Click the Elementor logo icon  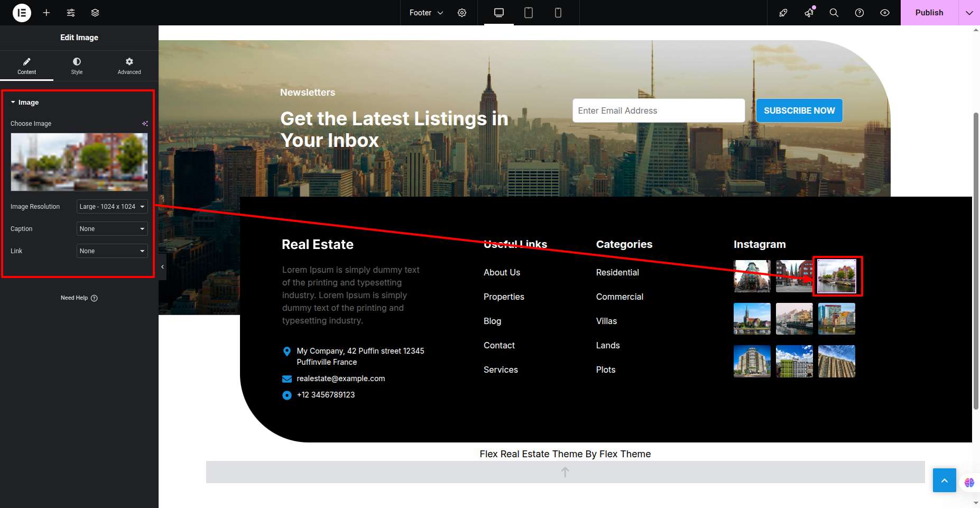[22, 13]
